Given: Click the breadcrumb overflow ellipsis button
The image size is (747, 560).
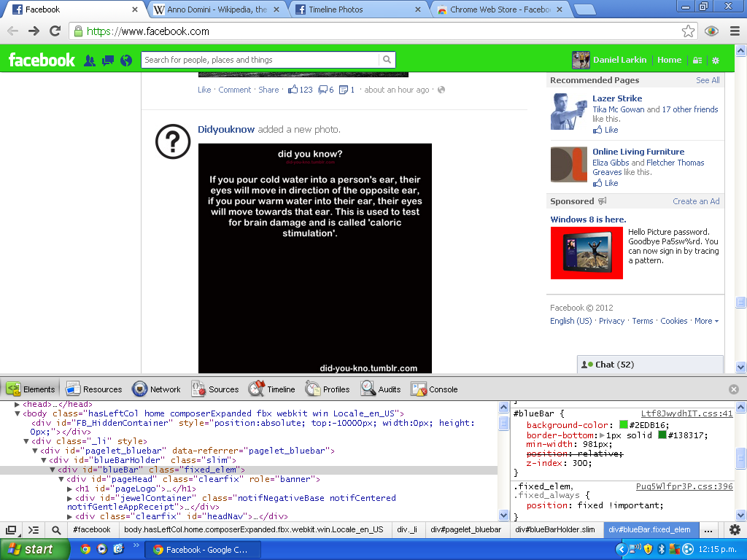Looking at the screenshot, I should [708, 529].
